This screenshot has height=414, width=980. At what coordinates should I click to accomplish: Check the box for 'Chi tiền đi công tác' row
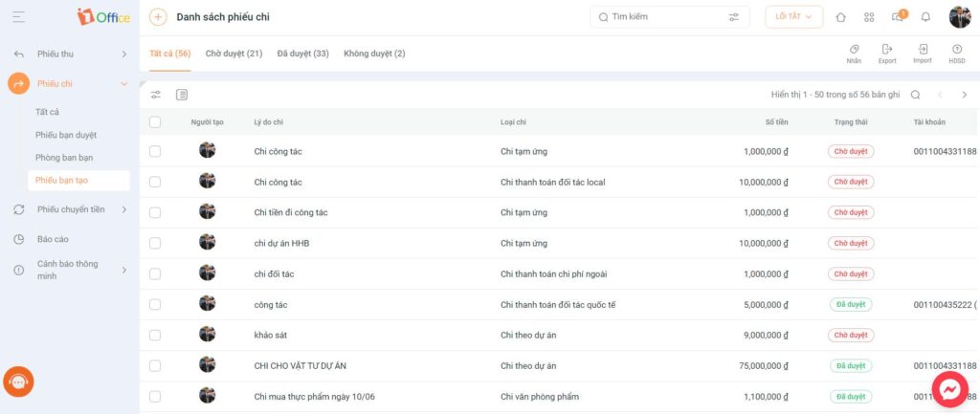point(155,212)
